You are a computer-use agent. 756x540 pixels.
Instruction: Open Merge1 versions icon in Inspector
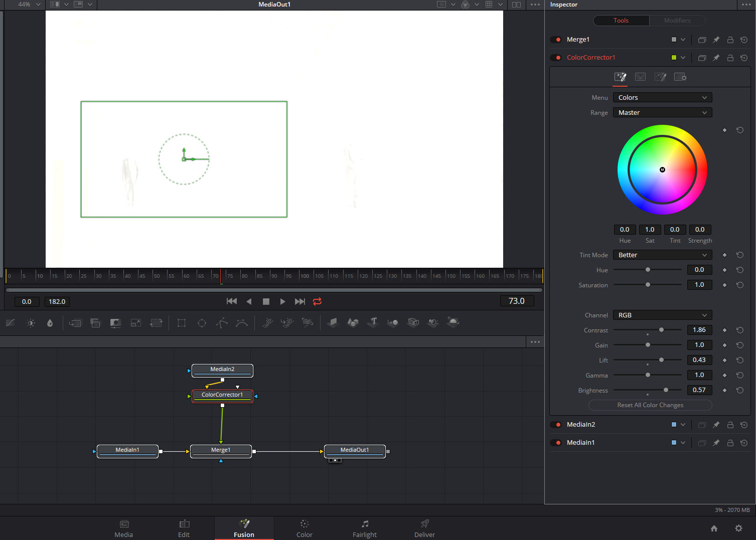coord(702,40)
